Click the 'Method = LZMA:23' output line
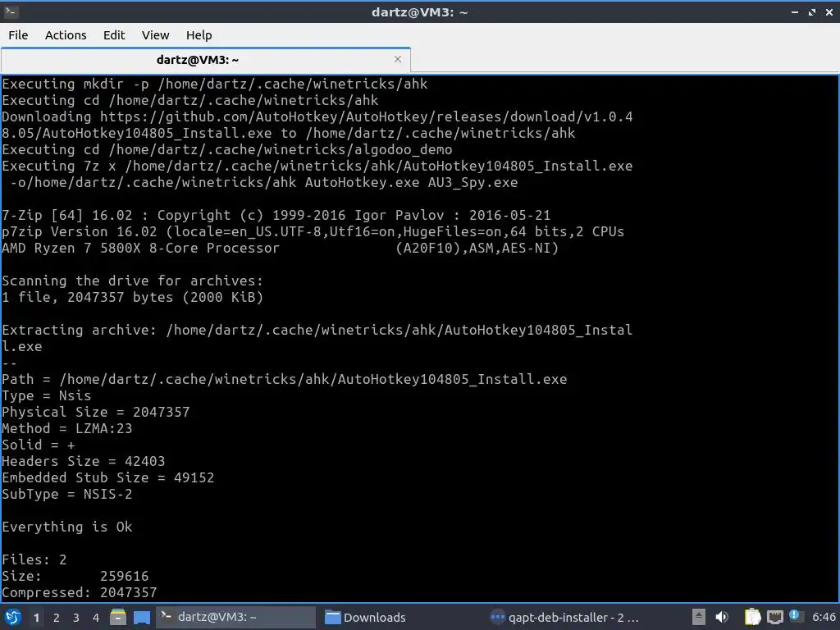This screenshot has width=840, height=630. coord(67,428)
